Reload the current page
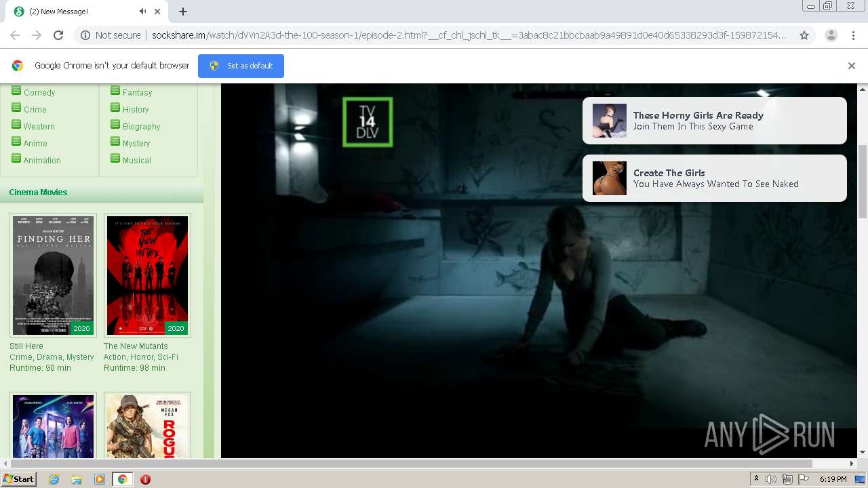 click(58, 35)
